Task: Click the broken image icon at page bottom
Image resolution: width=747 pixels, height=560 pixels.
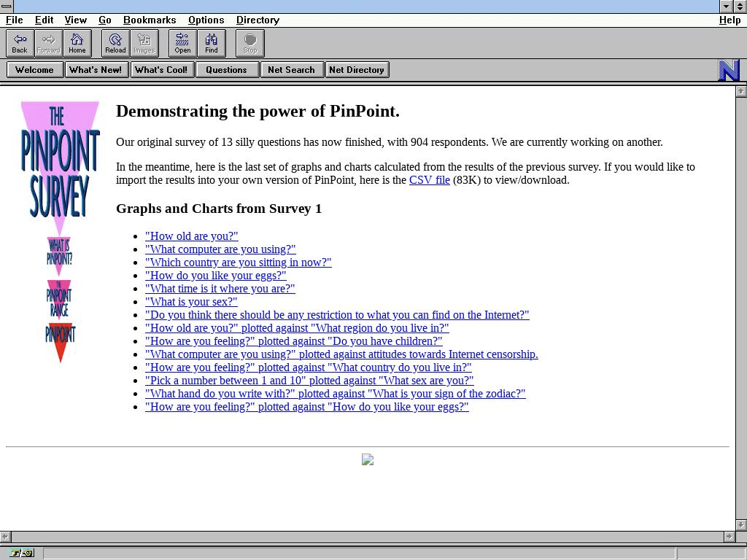Action: [368, 459]
